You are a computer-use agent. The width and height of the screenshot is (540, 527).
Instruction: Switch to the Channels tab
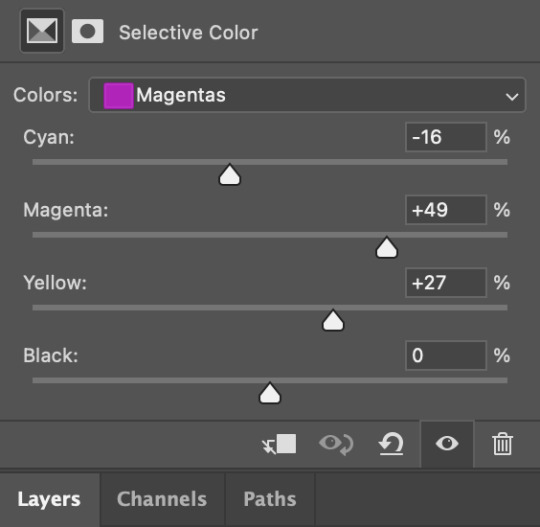[x=162, y=499]
